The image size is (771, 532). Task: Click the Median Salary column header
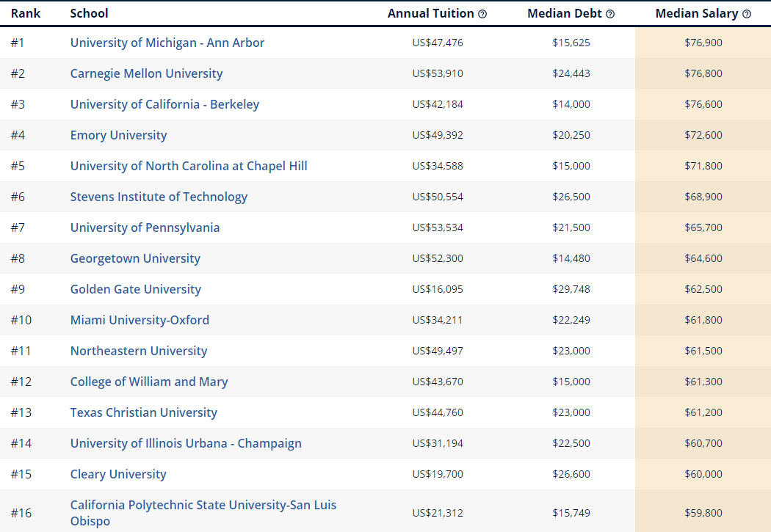698,14
